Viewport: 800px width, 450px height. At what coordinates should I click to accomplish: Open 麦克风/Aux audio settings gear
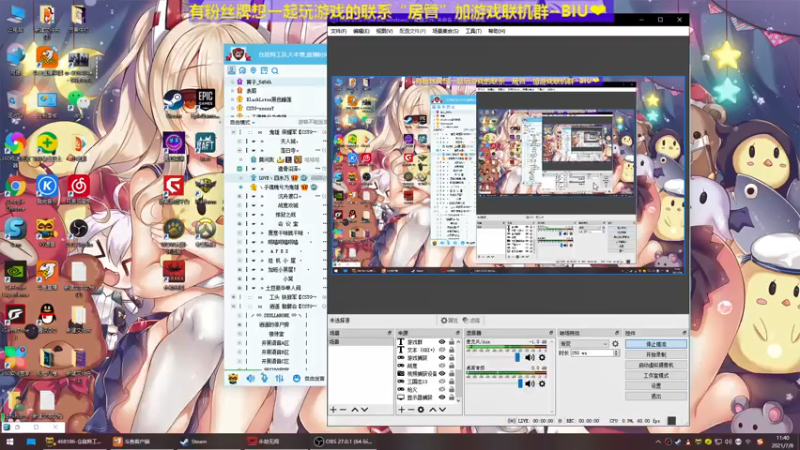pos(542,358)
